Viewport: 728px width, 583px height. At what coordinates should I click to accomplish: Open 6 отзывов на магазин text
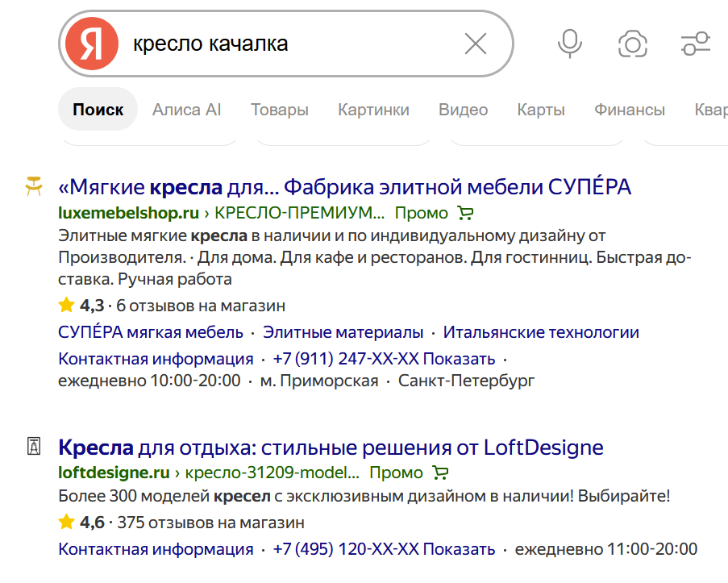(x=201, y=306)
